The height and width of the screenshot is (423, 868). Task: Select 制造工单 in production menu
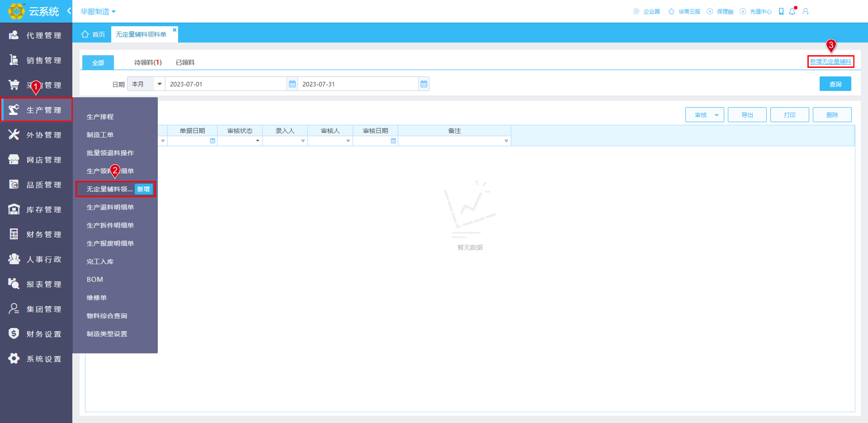pos(100,135)
